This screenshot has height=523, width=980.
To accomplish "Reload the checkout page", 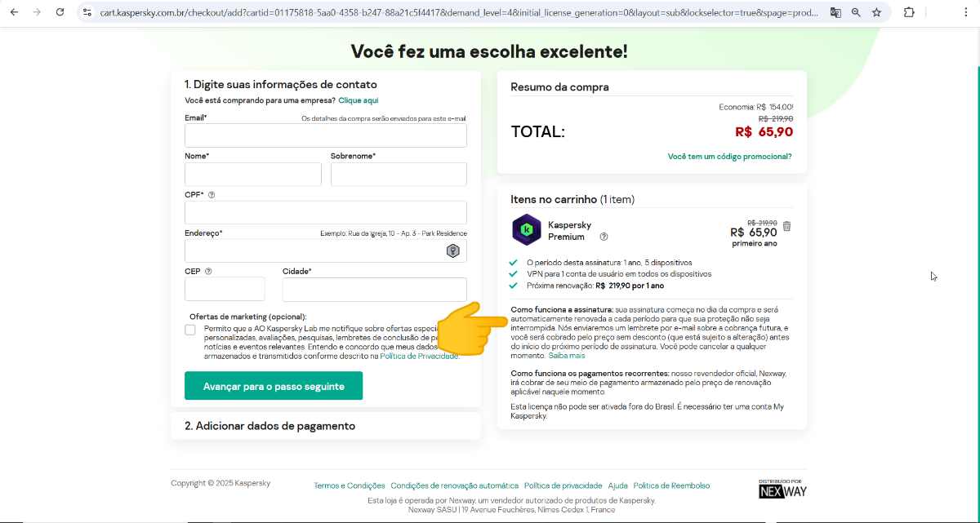I will coord(60,12).
